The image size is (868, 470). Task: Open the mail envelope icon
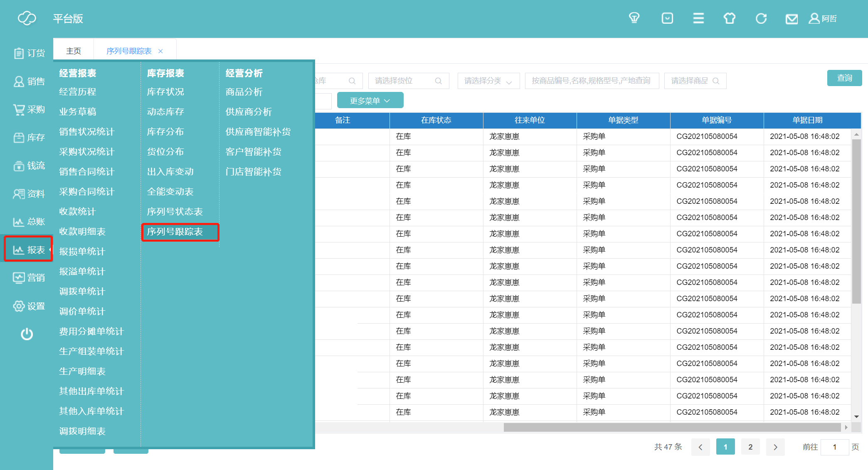point(792,19)
